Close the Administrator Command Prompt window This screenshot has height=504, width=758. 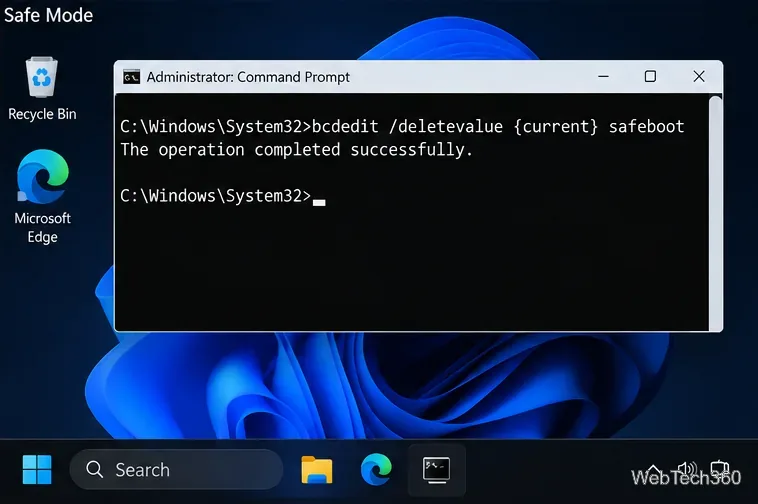click(x=699, y=76)
